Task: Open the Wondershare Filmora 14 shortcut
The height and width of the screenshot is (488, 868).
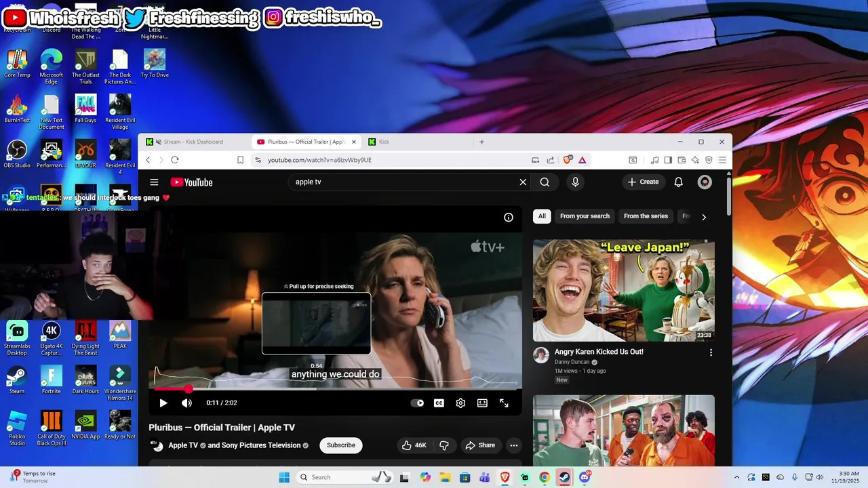Action: tap(120, 383)
